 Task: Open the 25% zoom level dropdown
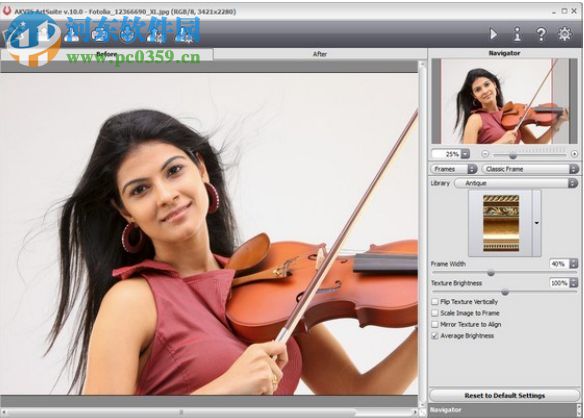pos(465,154)
